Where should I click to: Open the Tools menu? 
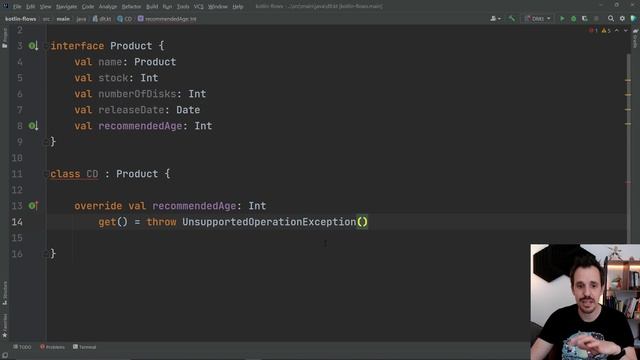[183, 7]
